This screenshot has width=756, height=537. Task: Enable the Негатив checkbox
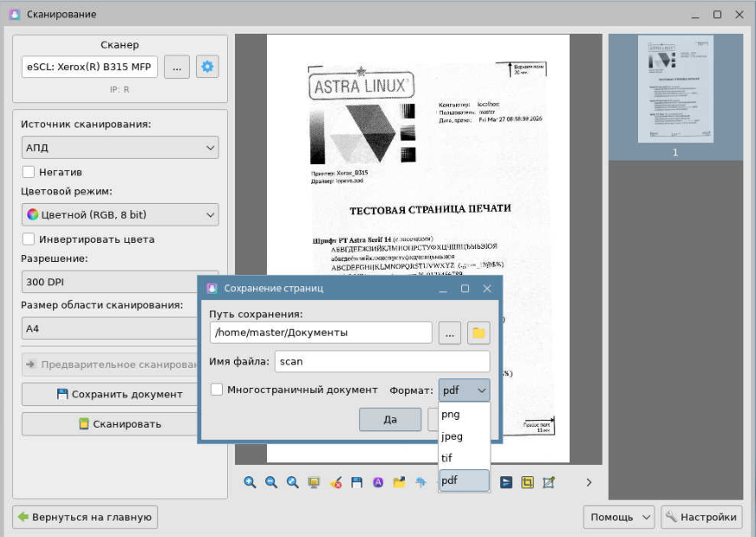(x=29, y=172)
